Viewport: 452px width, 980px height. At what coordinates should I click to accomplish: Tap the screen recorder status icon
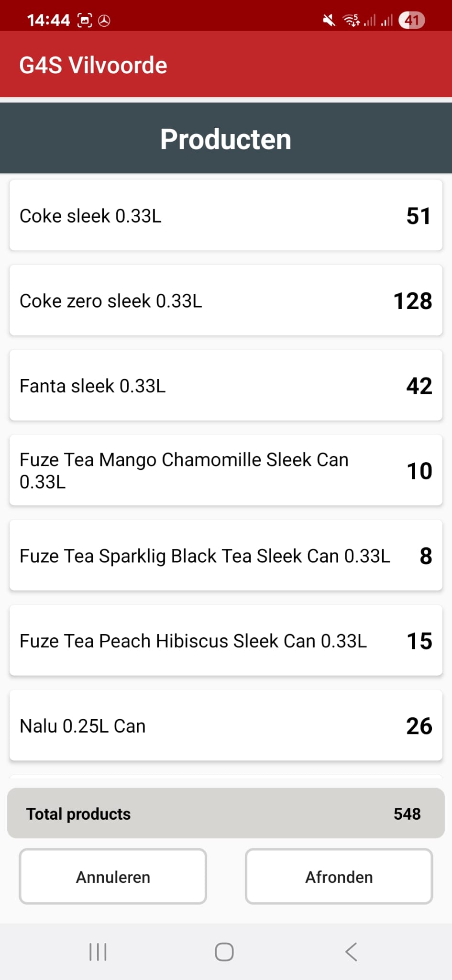point(85,21)
